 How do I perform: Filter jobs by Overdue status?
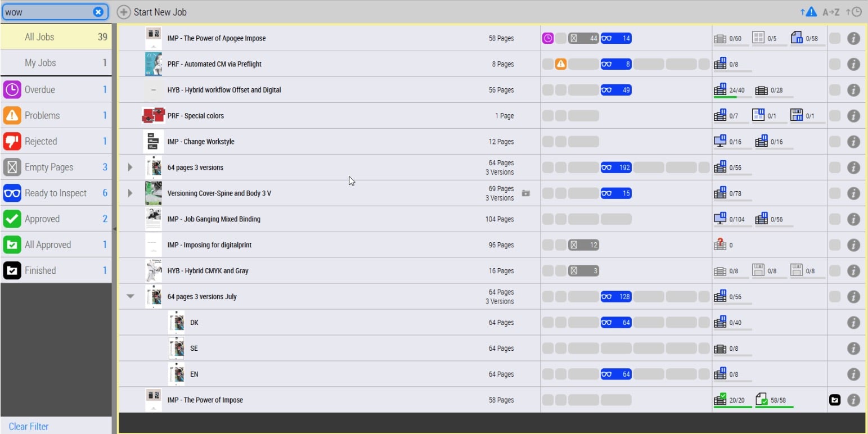coord(56,89)
